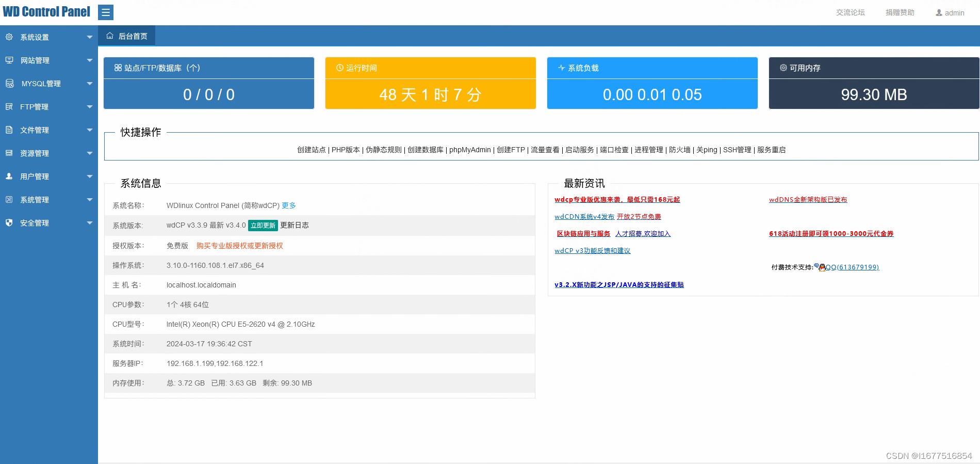Click the MYSQL管理 database icon
Viewport: 980px width, 464px height.
coord(9,84)
